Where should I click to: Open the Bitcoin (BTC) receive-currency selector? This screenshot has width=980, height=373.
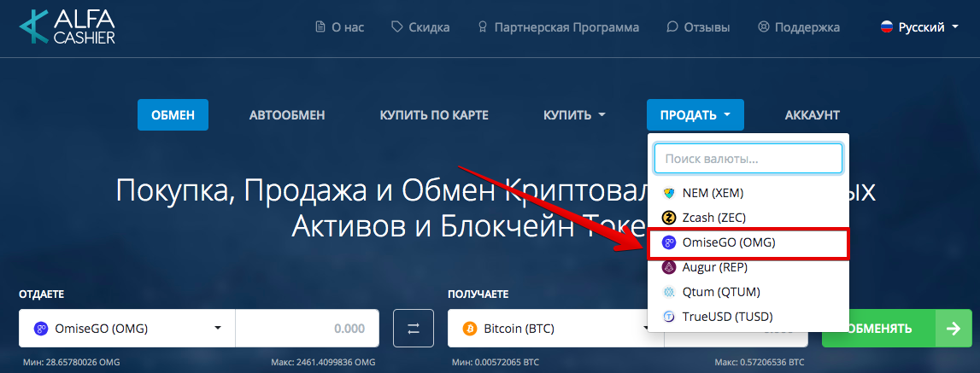click(x=549, y=328)
